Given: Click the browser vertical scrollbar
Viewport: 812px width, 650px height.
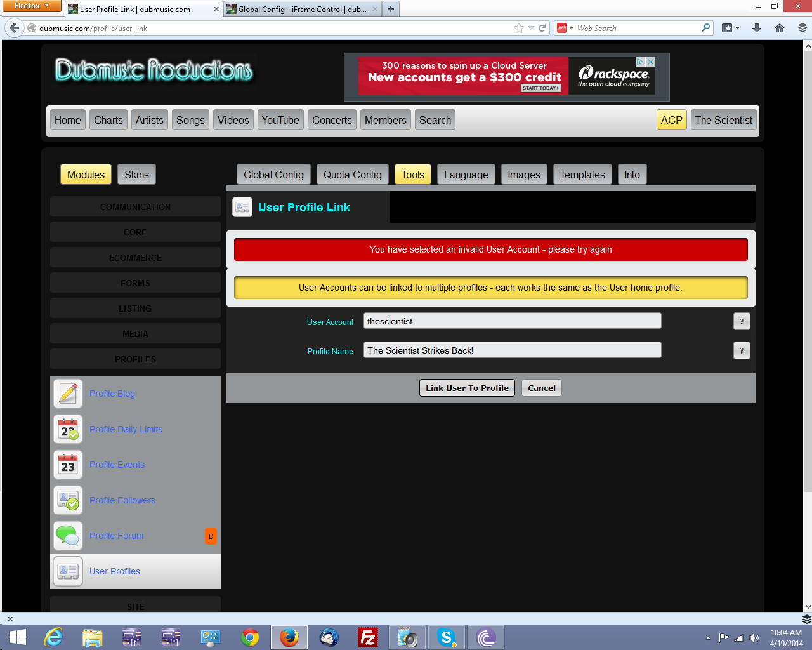Looking at the screenshot, I should (808, 272).
